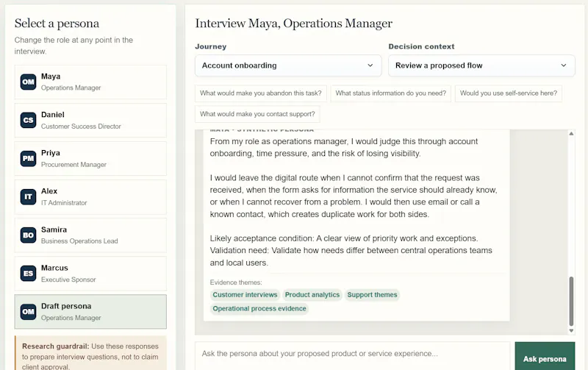Viewport: 588px width, 370px height.
Task: Click the PM avatar icon beside Priya
Action: [28, 158]
